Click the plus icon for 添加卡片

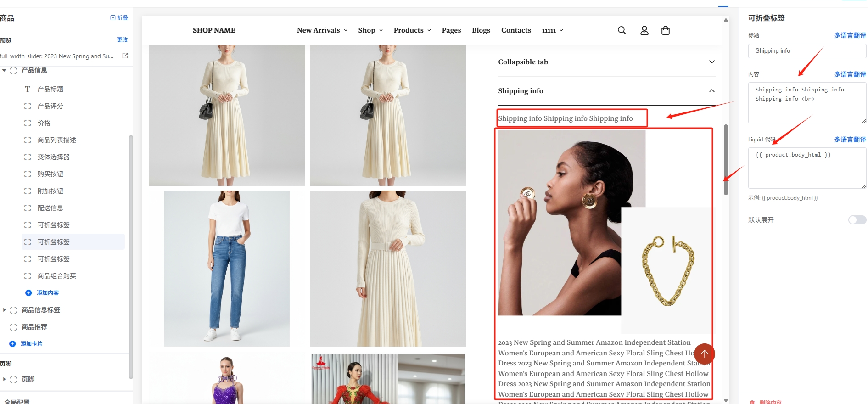pos(12,344)
